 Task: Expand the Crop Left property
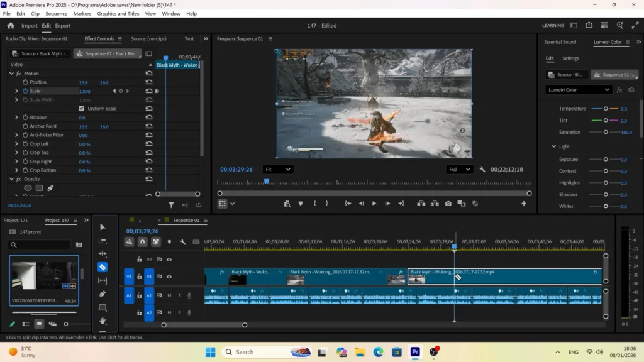[16, 144]
